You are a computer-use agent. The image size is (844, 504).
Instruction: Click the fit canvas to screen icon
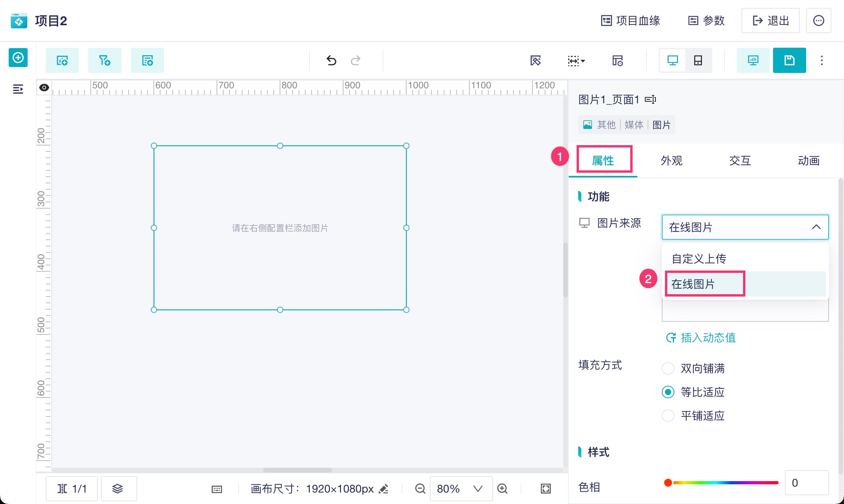click(x=545, y=489)
